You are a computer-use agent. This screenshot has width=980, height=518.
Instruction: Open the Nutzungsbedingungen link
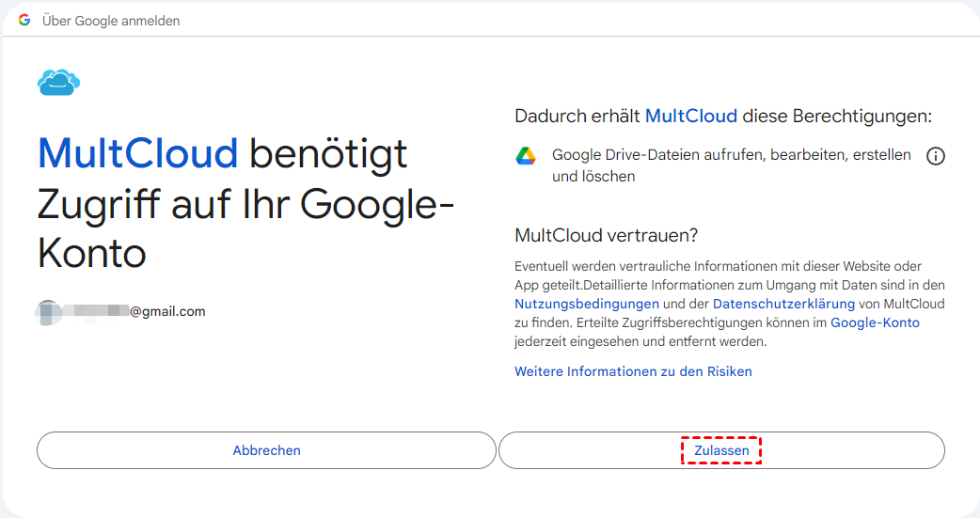tap(586, 305)
